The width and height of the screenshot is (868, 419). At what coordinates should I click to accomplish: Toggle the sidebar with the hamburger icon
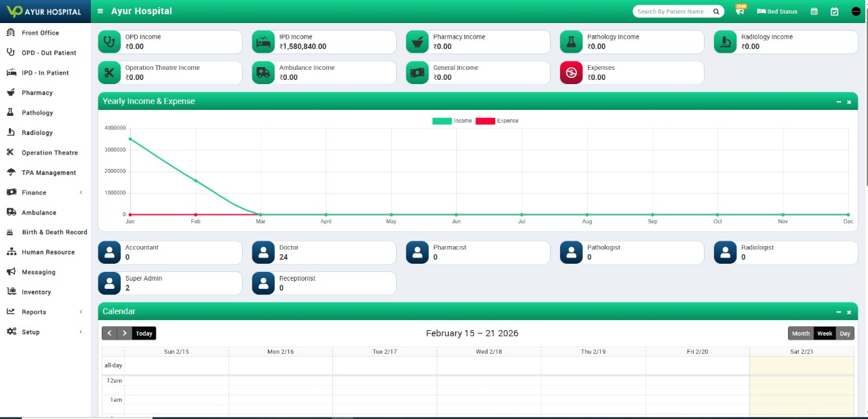pyautogui.click(x=99, y=11)
